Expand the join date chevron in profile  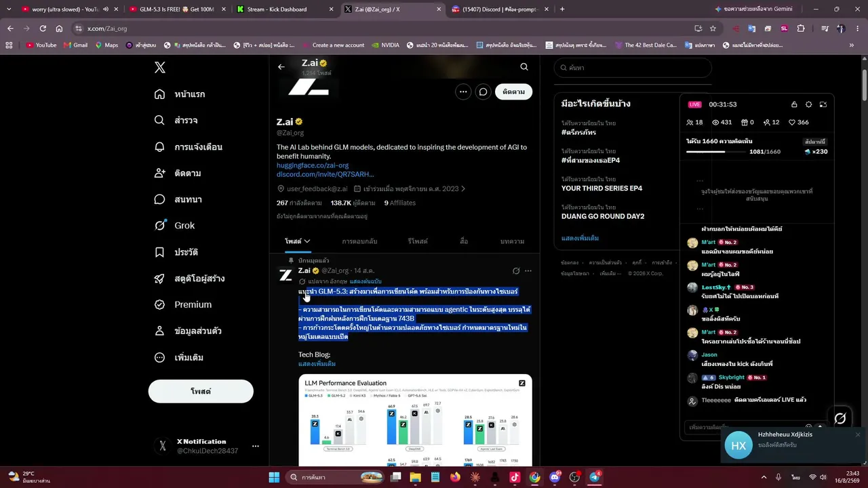point(463,189)
